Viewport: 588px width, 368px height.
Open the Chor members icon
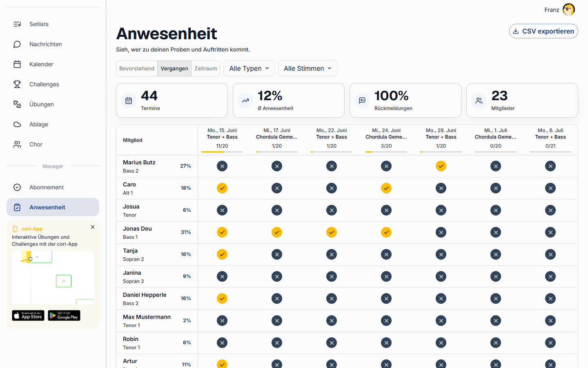point(17,144)
